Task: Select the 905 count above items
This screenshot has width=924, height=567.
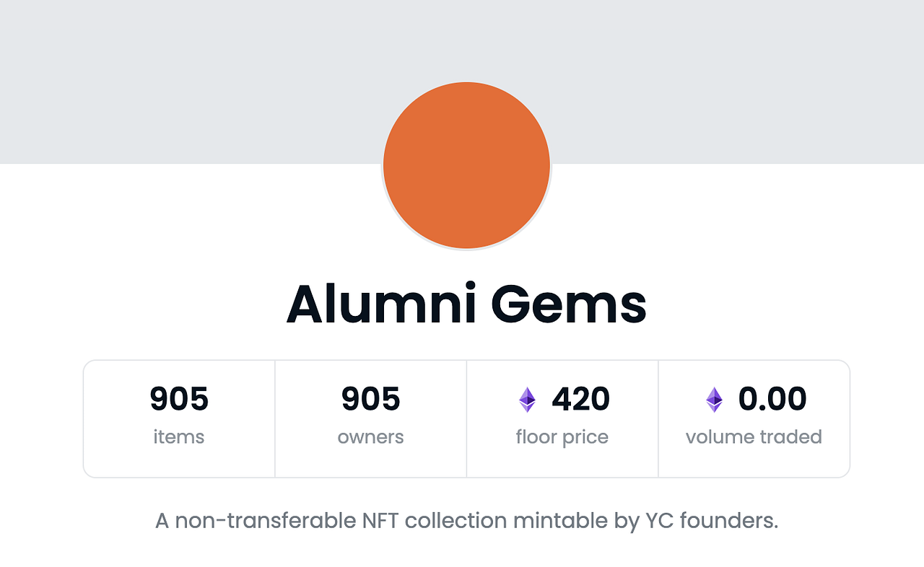Action: tap(179, 399)
